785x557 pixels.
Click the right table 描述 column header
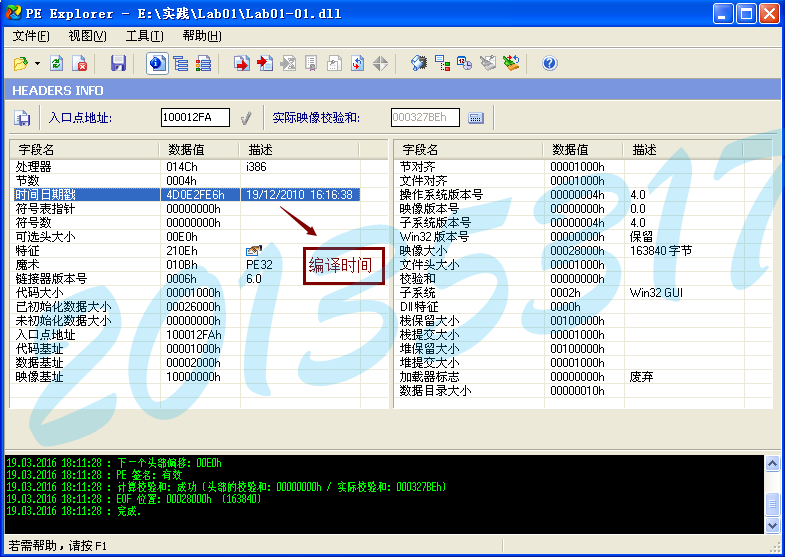(x=683, y=150)
